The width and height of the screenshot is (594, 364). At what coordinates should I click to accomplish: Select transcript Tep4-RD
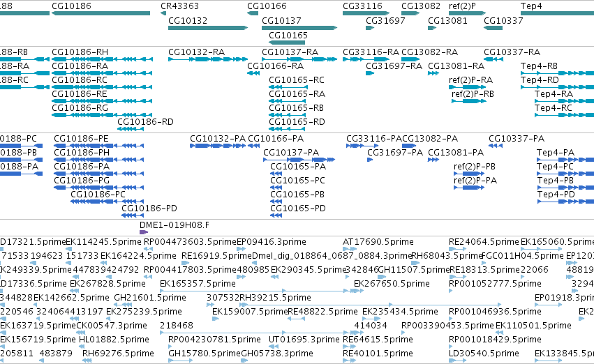pos(540,80)
